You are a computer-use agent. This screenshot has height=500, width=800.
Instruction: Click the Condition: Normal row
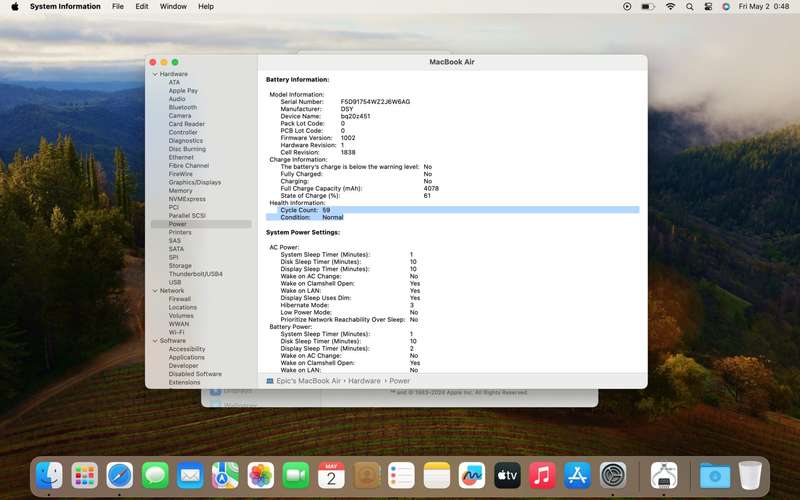tap(311, 217)
